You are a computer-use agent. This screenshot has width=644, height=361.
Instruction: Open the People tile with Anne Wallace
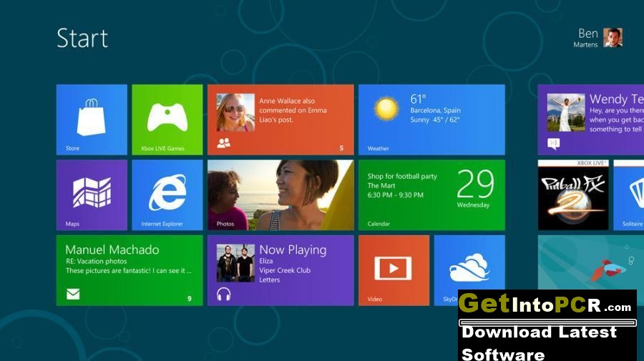click(x=280, y=119)
